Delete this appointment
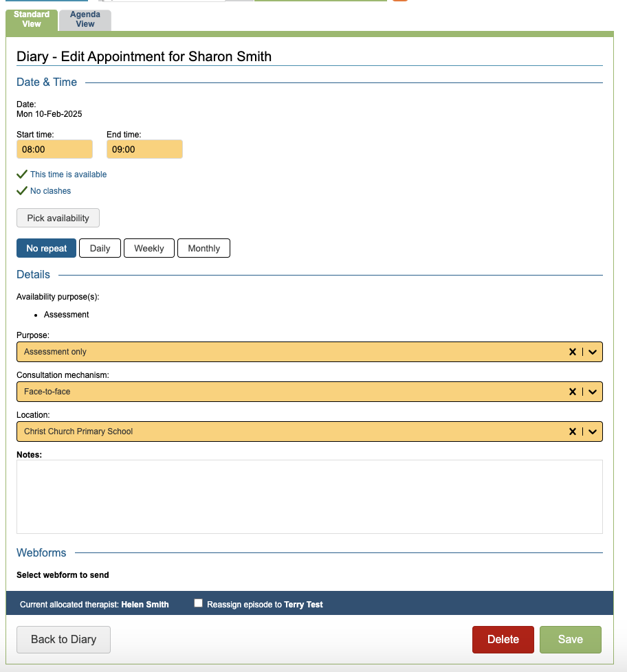The height and width of the screenshot is (672, 627). point(503,639)
